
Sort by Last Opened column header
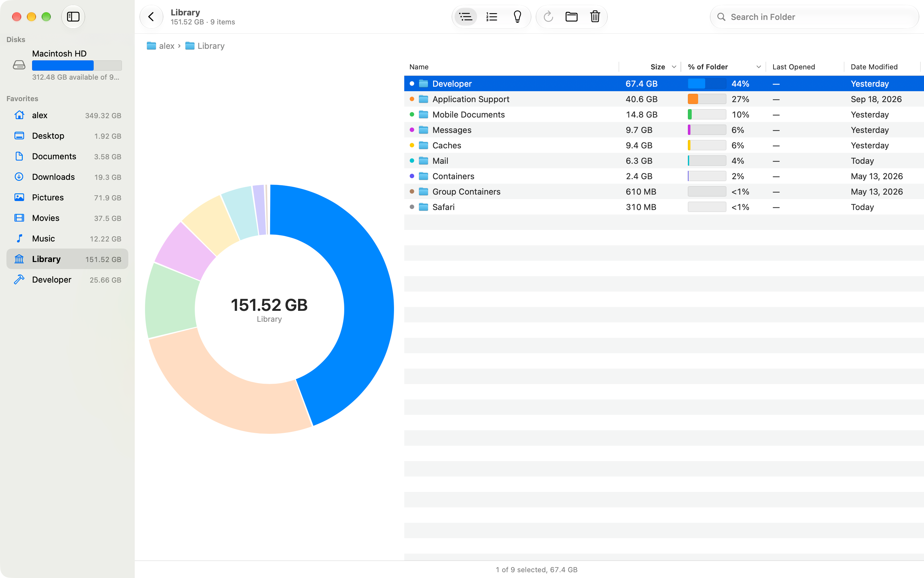pos(805,67)
